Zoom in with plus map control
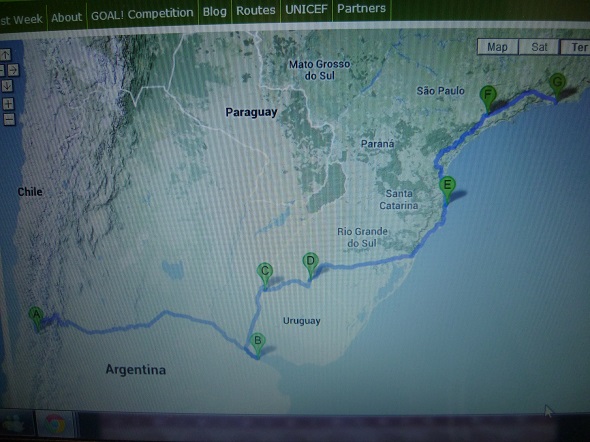The width and height of the screenshot is (590, 442). click(x=8, y=103)
